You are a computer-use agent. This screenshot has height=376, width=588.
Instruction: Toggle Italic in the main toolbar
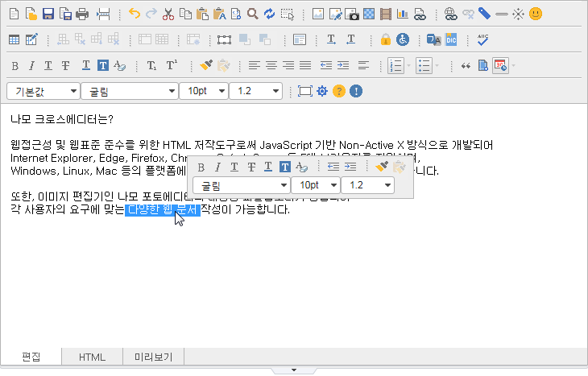coord(31,66)
